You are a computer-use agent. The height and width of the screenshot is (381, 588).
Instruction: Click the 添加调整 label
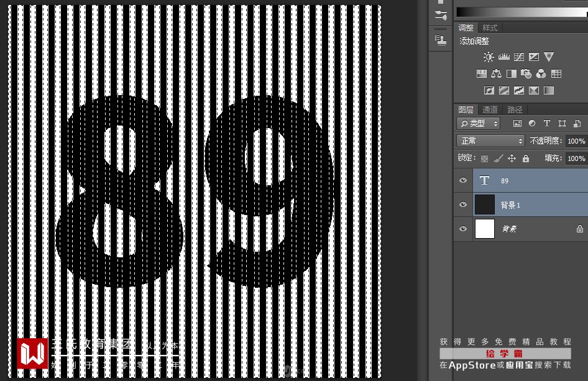pos(474,41)
